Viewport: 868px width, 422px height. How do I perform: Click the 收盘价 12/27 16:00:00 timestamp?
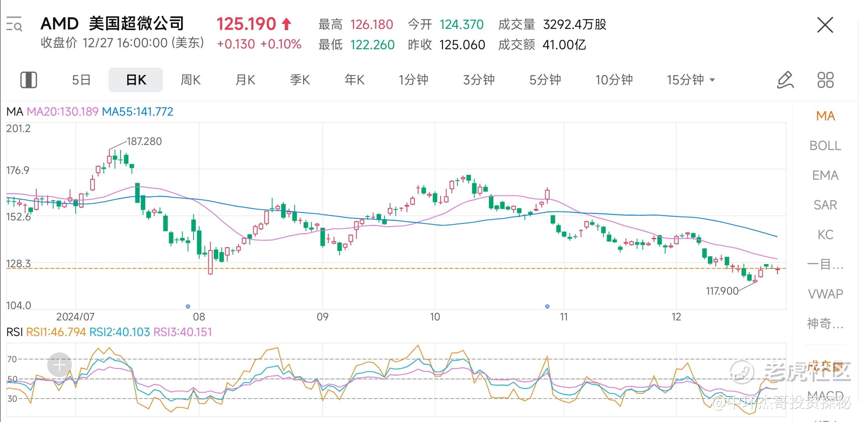point(123,43)
